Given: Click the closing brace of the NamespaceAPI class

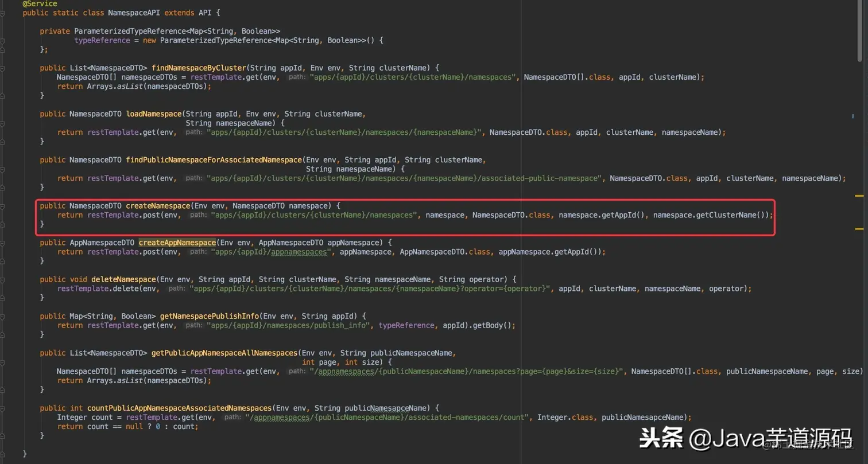Looking at the screenshot, I should pos(24,453).
